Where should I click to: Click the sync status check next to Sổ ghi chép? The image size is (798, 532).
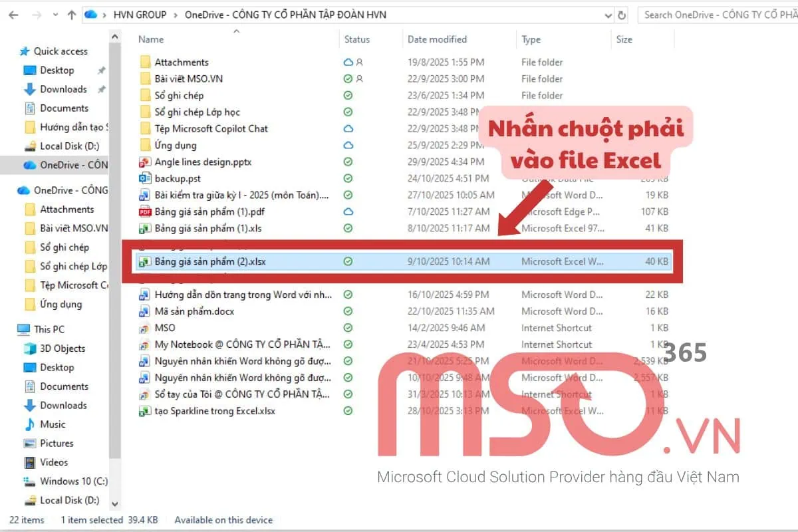click(x=347, y=95)
